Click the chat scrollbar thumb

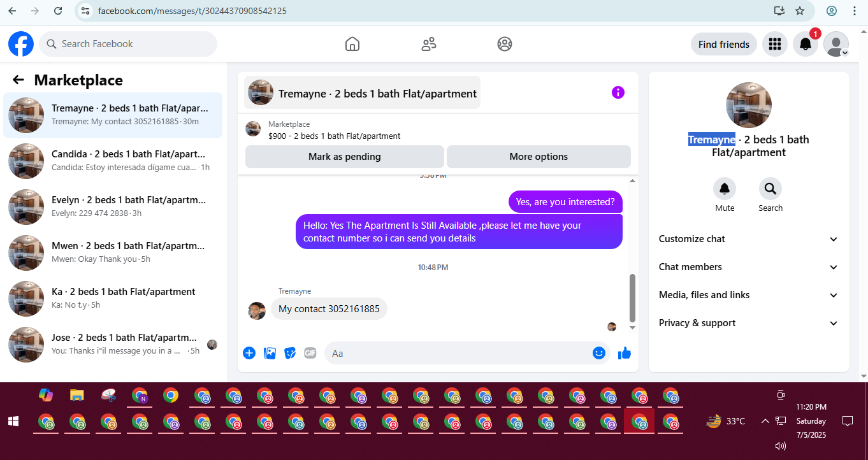click(633, 298)
